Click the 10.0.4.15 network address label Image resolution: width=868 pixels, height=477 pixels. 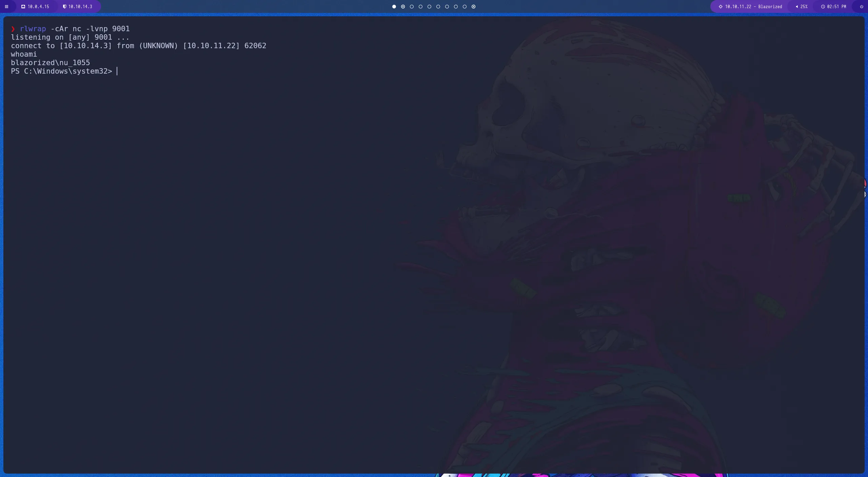(38, 6)
